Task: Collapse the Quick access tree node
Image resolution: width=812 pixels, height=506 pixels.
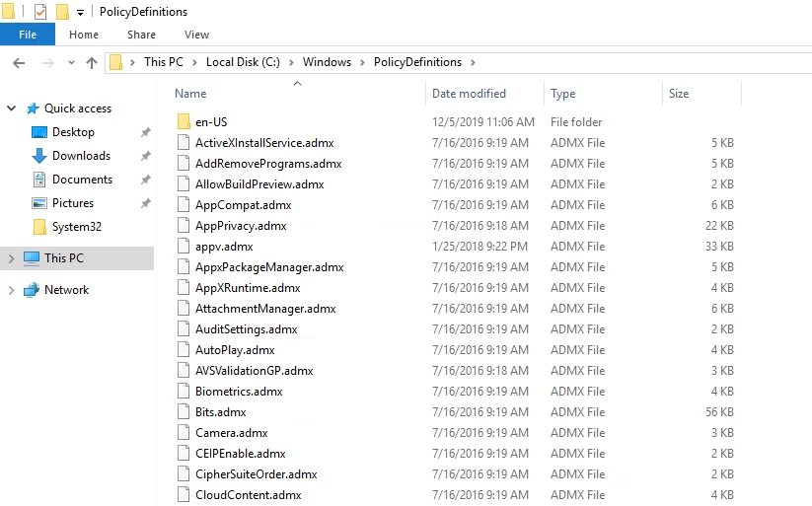Action: pyautogui.click(x=11, y=108)
